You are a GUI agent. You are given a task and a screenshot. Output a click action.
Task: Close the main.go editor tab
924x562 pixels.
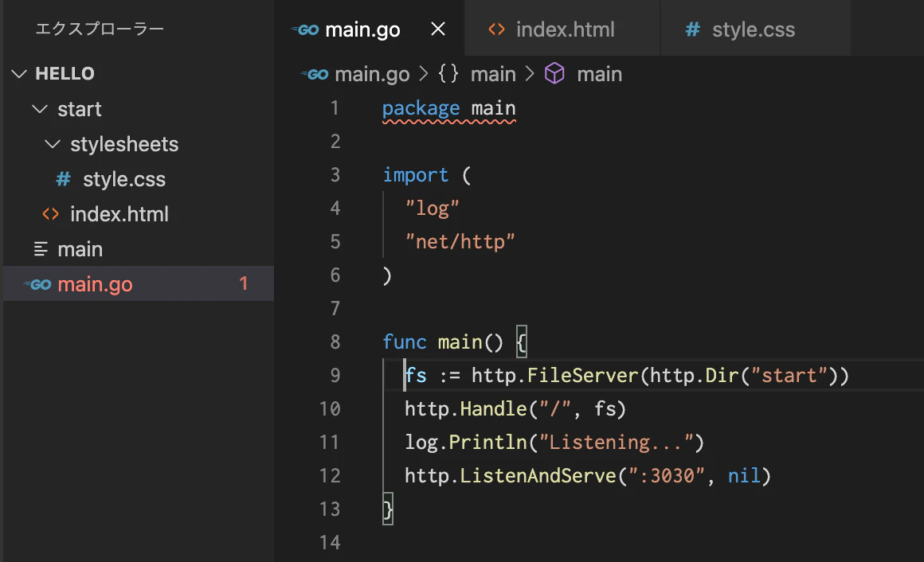tap(438, 29)
